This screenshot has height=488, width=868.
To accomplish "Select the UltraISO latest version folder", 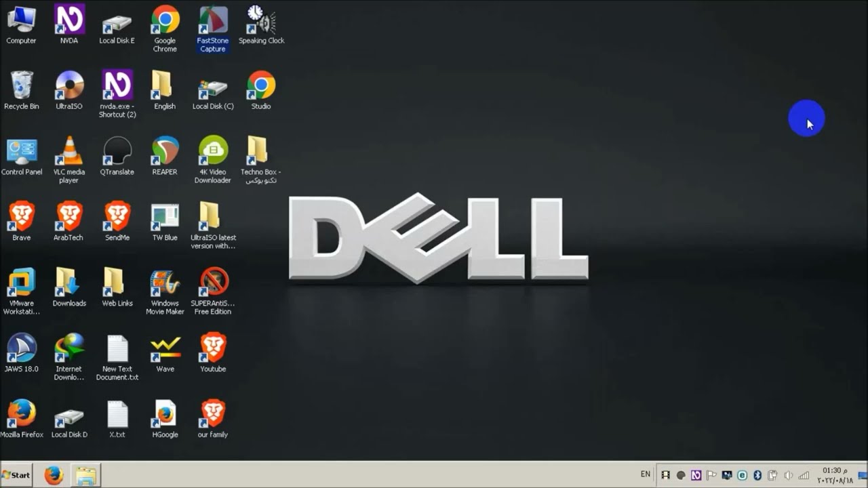I will click(213, 226).
